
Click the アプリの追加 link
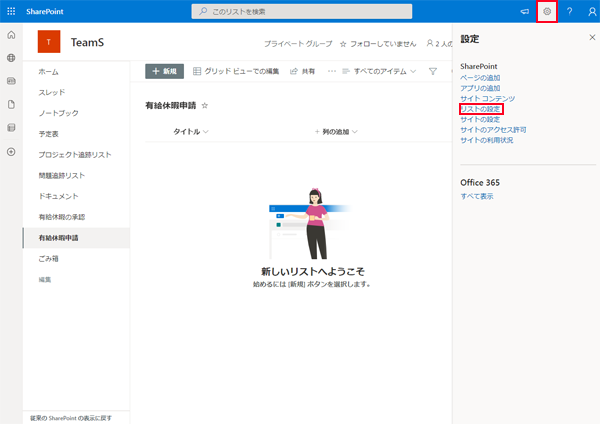pyautogui.click(x=480, y=88)
